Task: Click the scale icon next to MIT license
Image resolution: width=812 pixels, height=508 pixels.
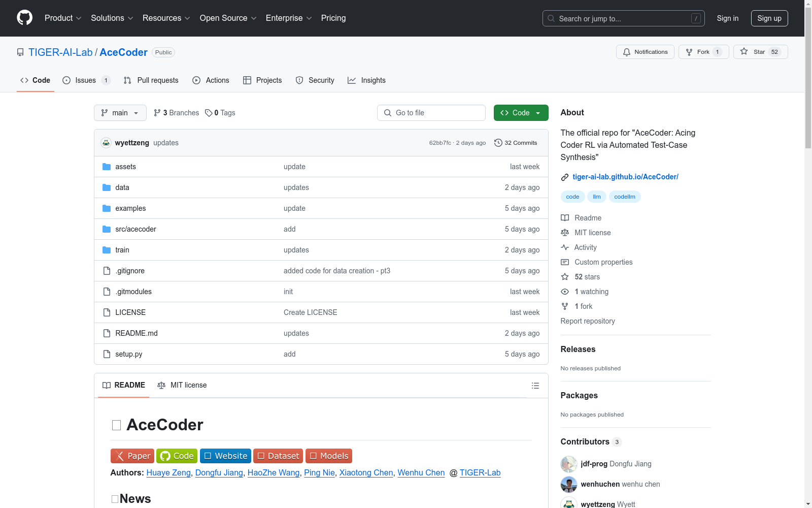Action: (565, 233)
